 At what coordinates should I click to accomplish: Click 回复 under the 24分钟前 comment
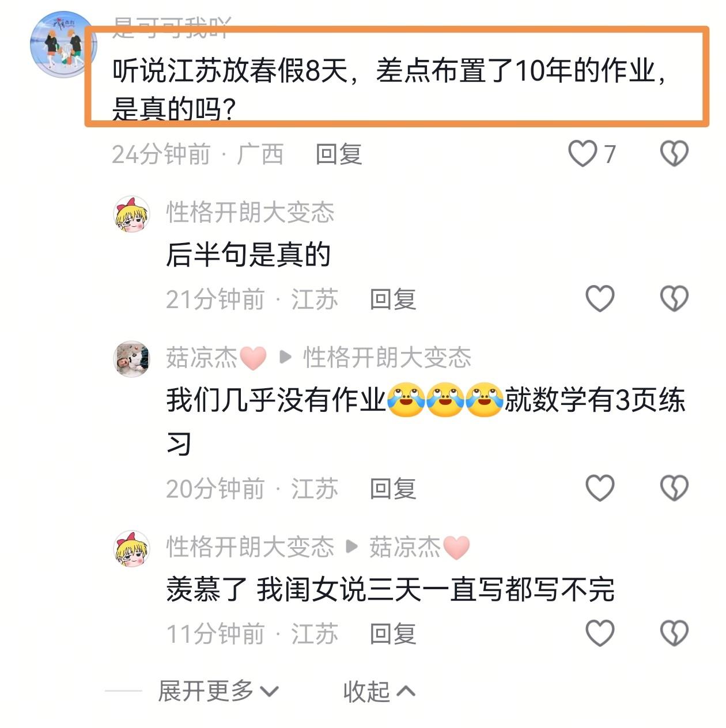tap(339, 154)
